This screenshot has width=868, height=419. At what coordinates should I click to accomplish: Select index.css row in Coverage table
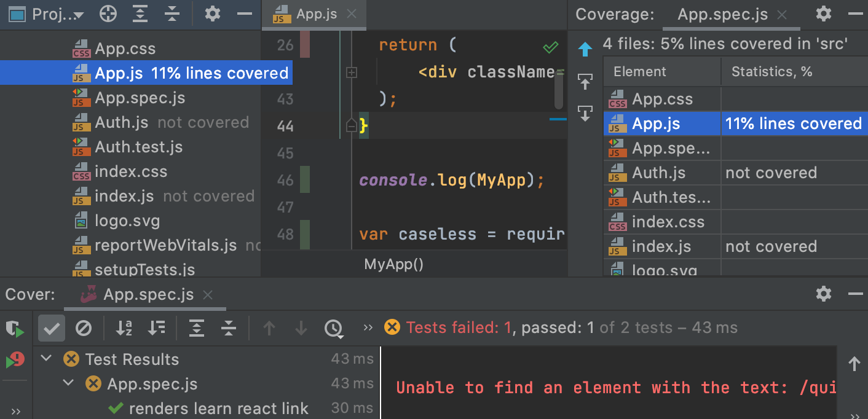click(736, 222)
